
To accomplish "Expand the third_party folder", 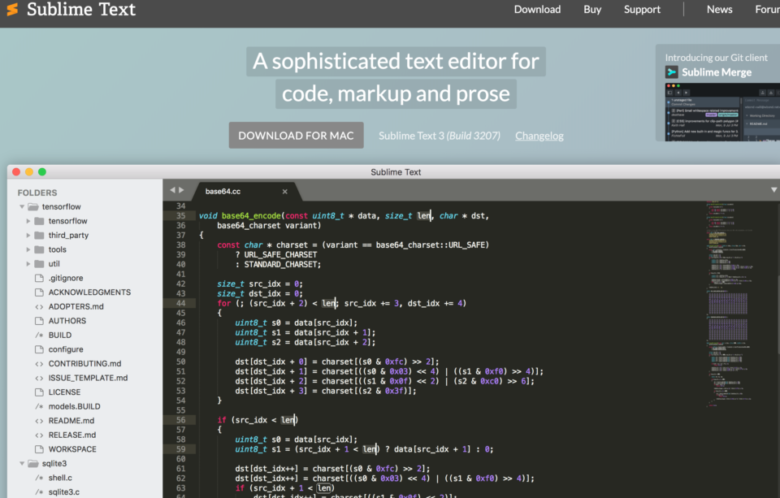I will (x=28, y=235).
